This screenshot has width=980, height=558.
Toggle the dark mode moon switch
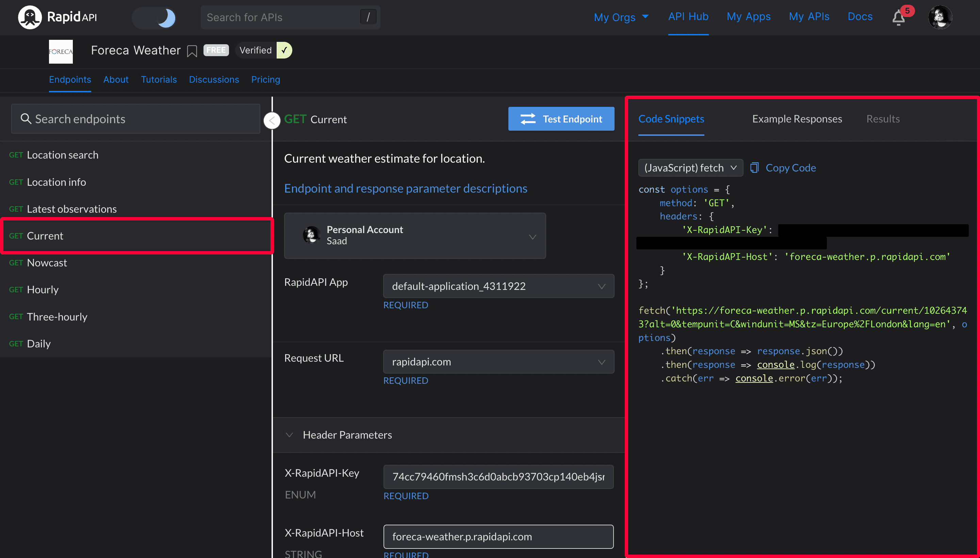(154, 18)
